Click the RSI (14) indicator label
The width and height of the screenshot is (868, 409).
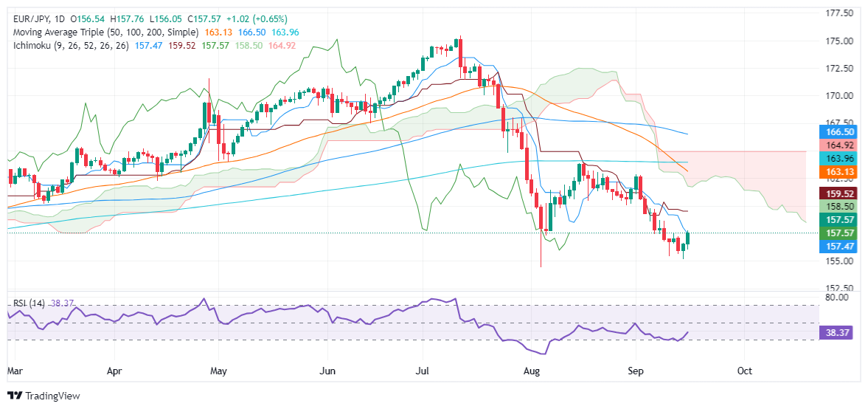(x=29, y=303)
